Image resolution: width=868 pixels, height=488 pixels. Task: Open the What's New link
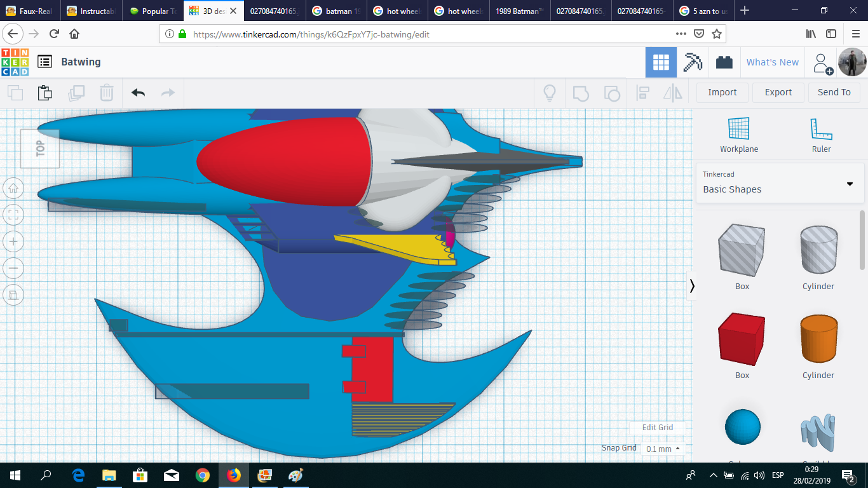773,62
